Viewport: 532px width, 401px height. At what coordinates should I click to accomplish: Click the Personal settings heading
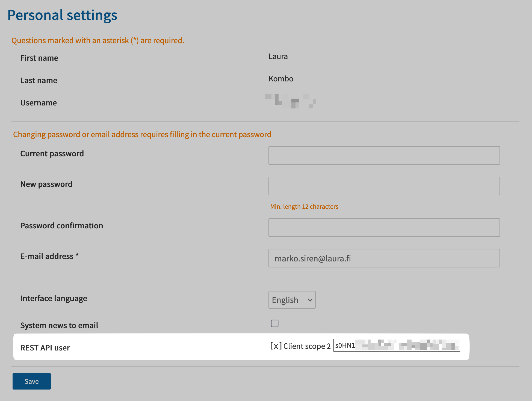point(62,15)
